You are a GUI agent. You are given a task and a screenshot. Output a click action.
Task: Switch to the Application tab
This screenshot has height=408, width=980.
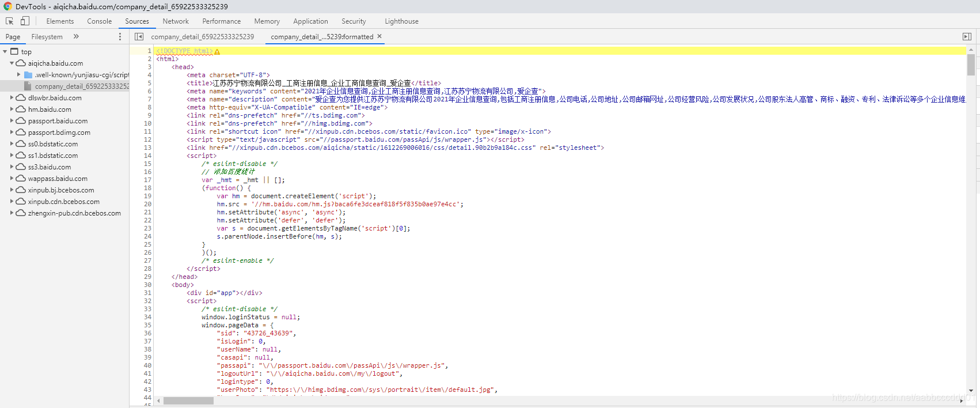[310, 21]
